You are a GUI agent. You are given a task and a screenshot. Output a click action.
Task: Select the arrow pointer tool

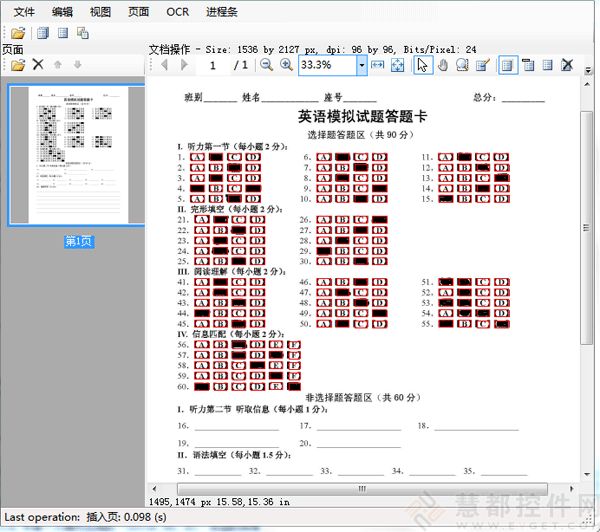[422, 65]
